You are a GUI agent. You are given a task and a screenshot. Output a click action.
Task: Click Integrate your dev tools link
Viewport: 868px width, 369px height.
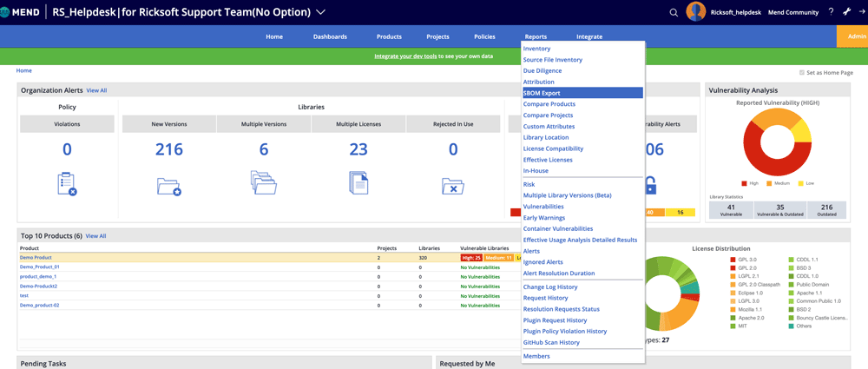point(405,56)
